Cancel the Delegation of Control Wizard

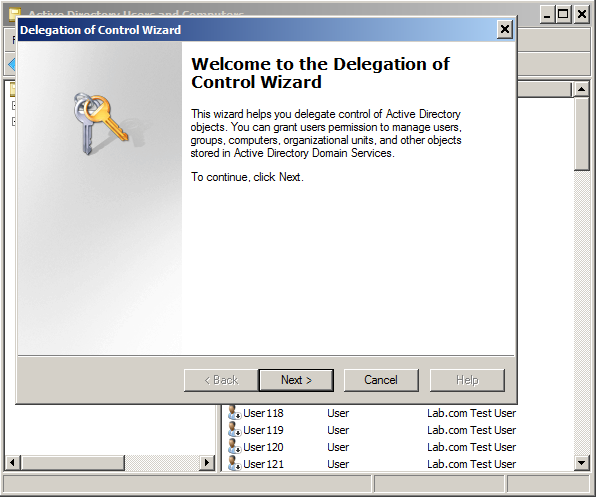pos(381,380)
